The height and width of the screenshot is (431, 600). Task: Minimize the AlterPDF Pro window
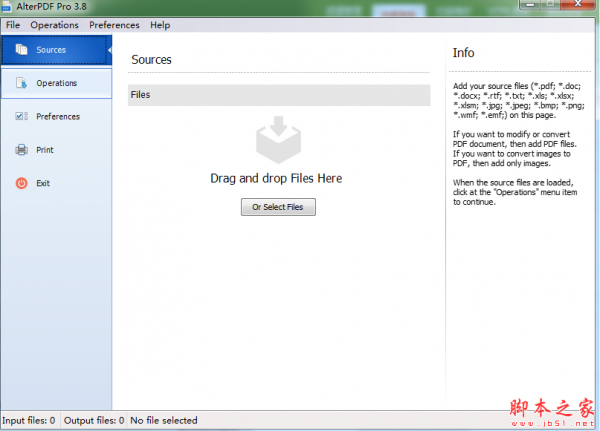[x=530, y=4]
